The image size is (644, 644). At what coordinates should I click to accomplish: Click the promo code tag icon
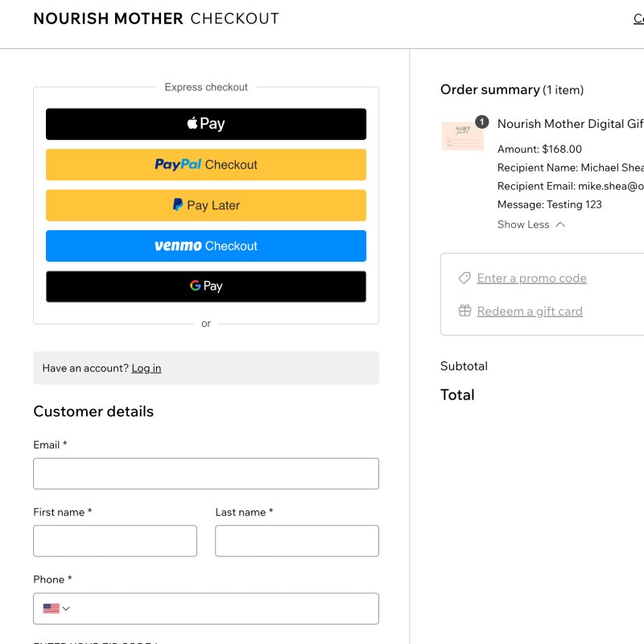464,278
